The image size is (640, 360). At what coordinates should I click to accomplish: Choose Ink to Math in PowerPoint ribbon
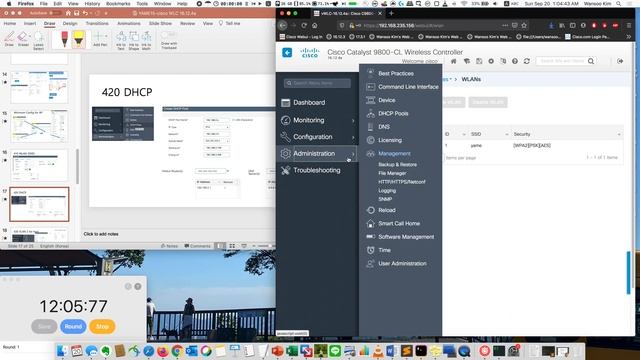(x=146, y=41)
